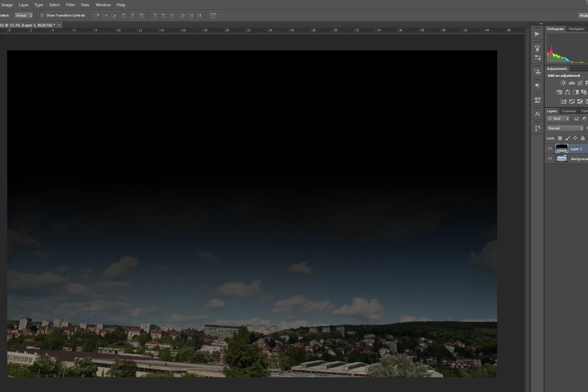The image size is (588, 392).
Task: Switch to the Histogram tab
Action: 555,29
